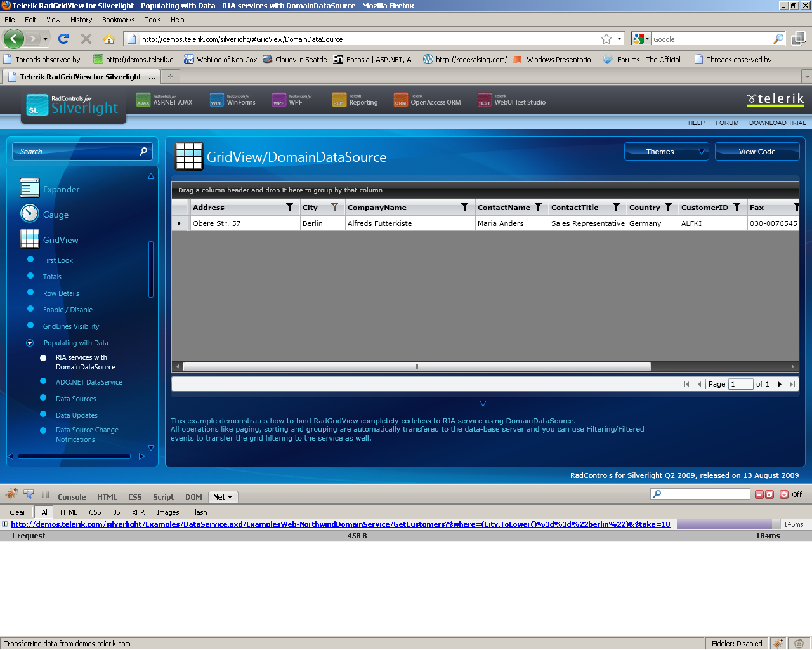Switch to the Firebug Script tab

(163, 497)
